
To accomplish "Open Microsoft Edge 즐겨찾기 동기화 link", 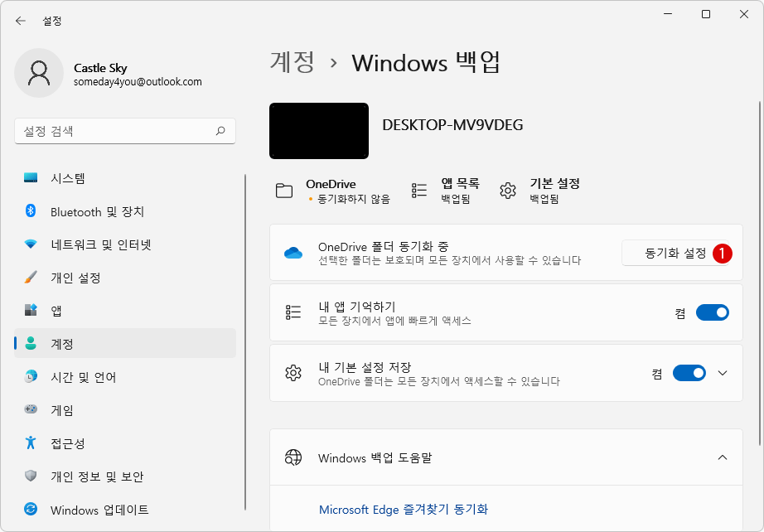I will (x=404, y=510).
